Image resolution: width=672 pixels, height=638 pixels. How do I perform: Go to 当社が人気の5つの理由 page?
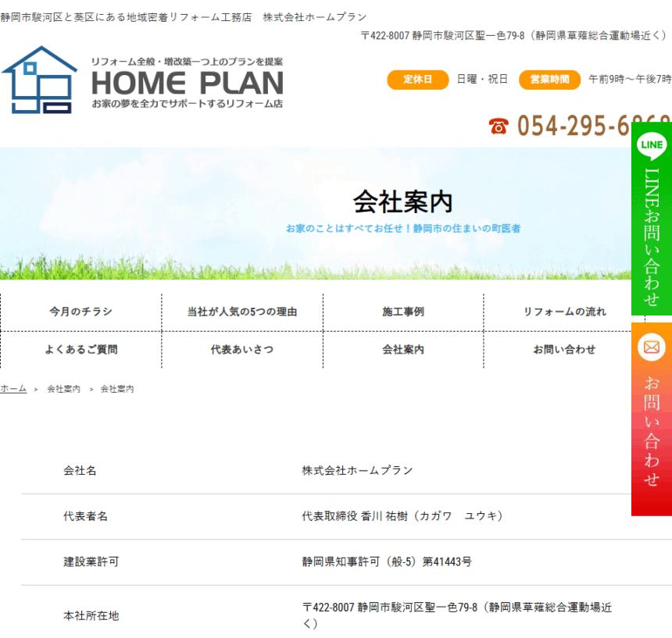(242, 312)
